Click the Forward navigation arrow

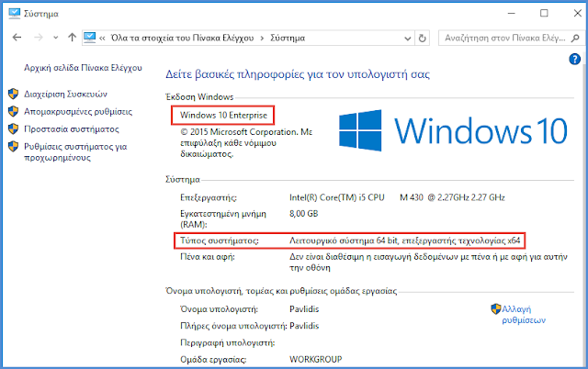[39, 38]
